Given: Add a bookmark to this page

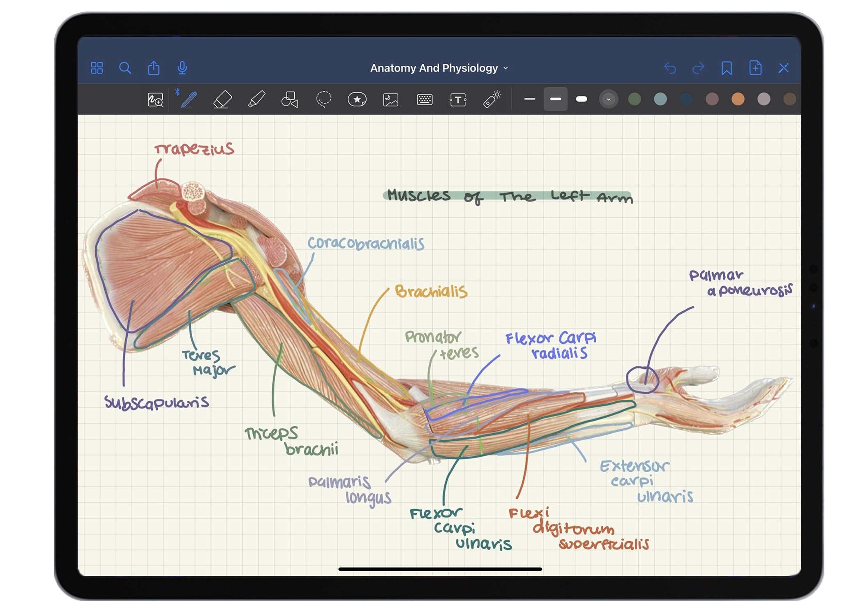Looking at the screenshot, I should [727, 68].
